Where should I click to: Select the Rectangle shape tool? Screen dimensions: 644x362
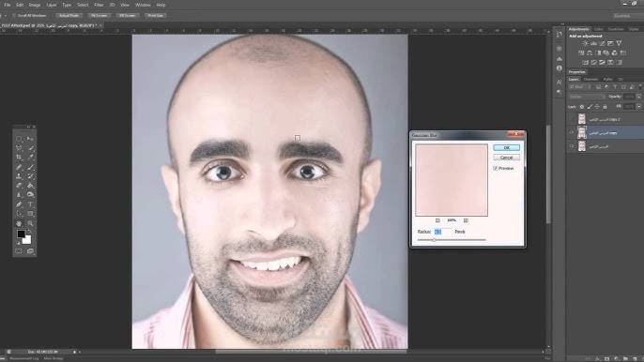(30, 214)
